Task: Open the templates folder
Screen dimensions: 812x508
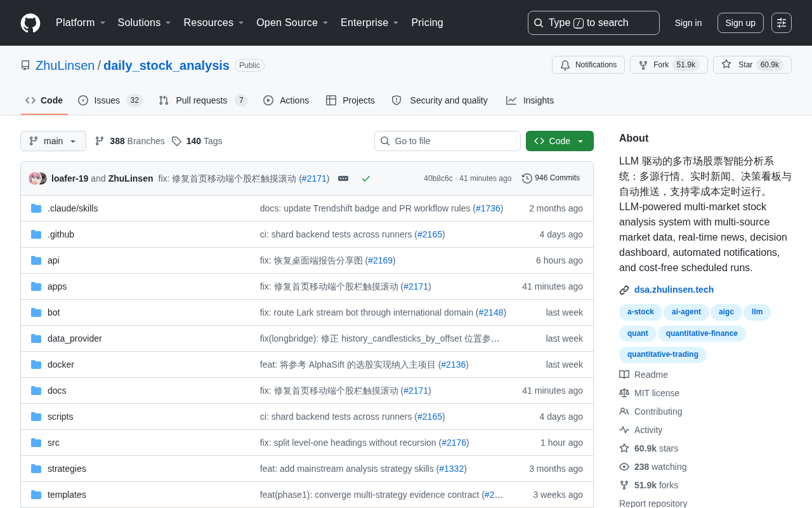Action: (x=67, y=495)
